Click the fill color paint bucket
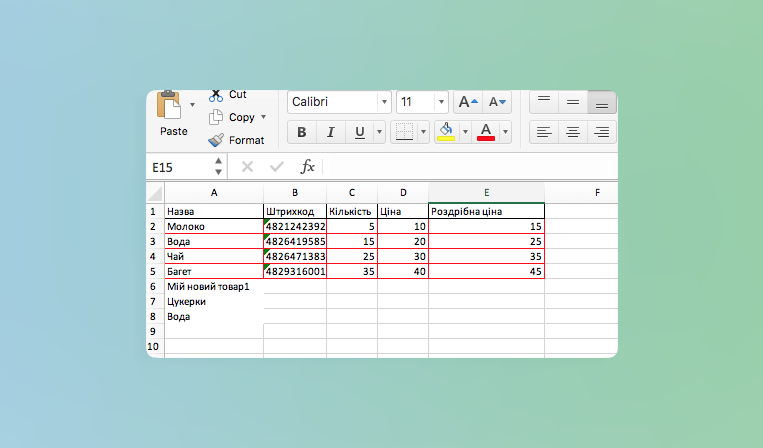Screen dimensions: 763x448 446,131
